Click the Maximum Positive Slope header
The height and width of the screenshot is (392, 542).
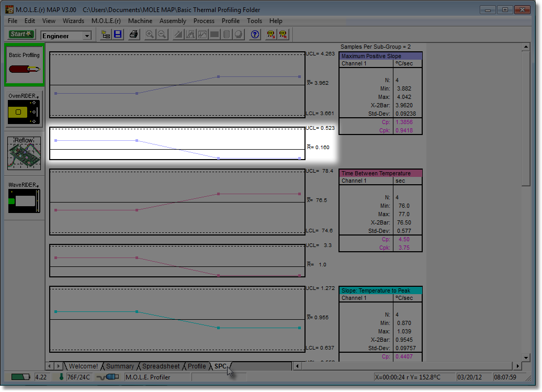[380, 56]
